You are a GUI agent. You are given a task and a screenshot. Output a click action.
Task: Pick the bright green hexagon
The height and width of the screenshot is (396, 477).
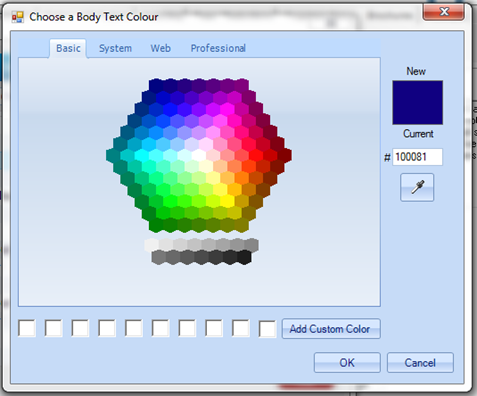(x=171, y=201)
